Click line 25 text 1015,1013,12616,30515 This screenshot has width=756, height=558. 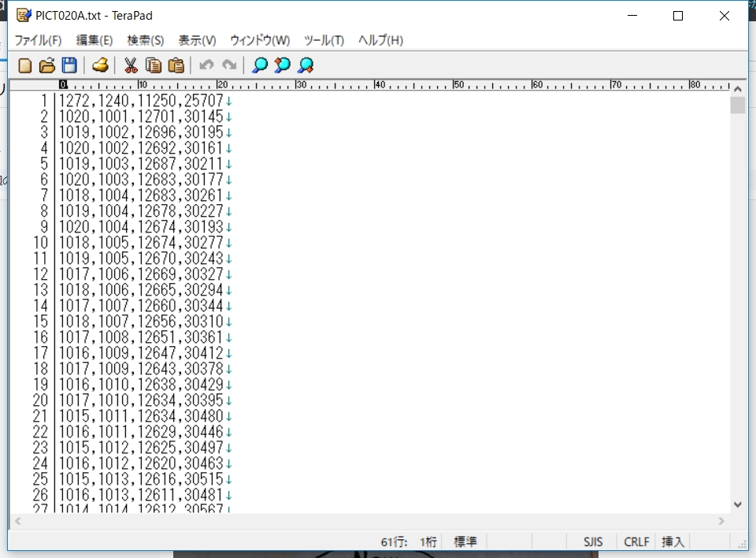[x=141, y=479]
